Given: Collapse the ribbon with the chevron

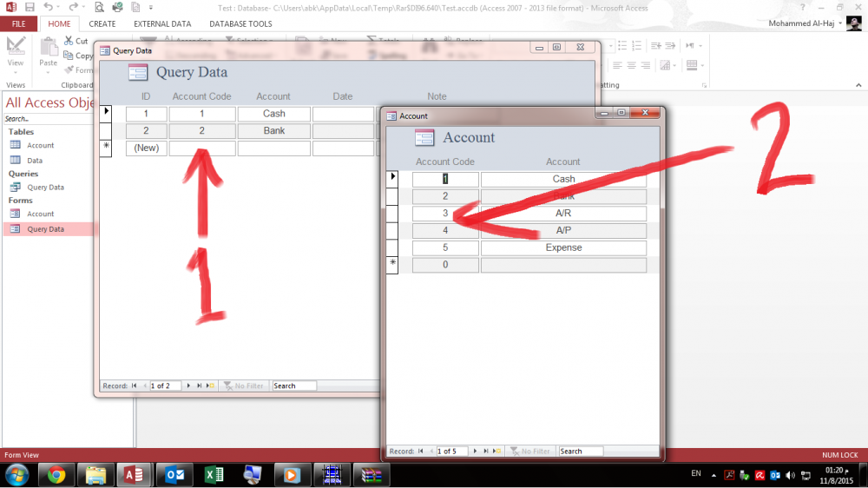Looking at the screenshot, I should 858,85.
